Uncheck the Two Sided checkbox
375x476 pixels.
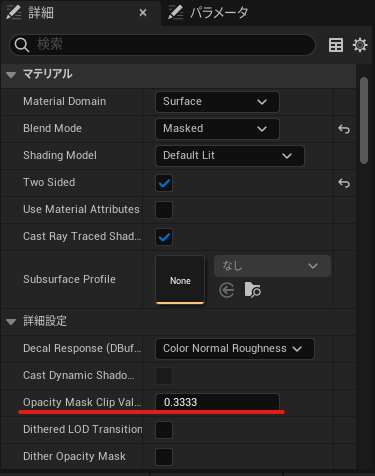click(164, 183)
